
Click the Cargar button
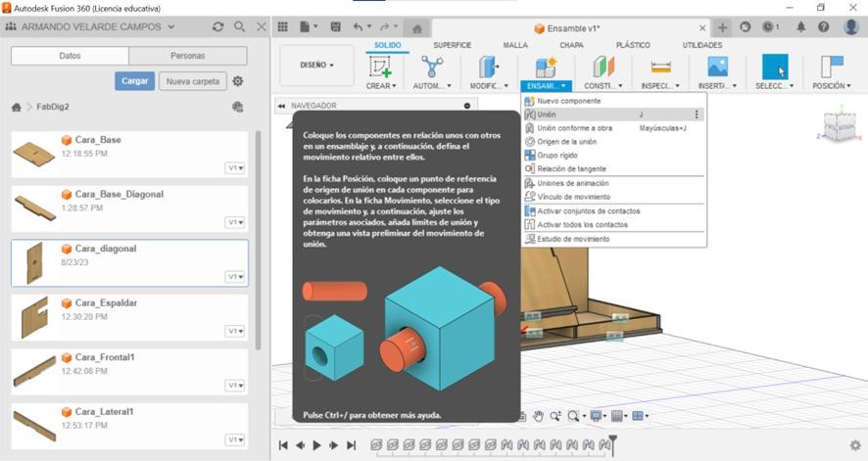(134, 81)
